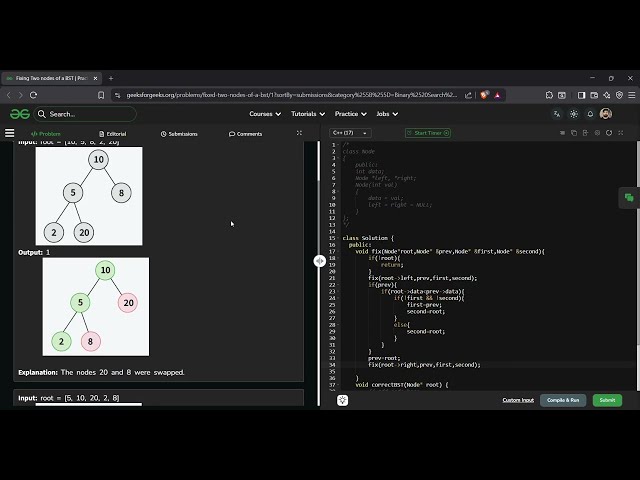
Task: Open the Brave Wallet icon
Action: click(x=594, y=95)
